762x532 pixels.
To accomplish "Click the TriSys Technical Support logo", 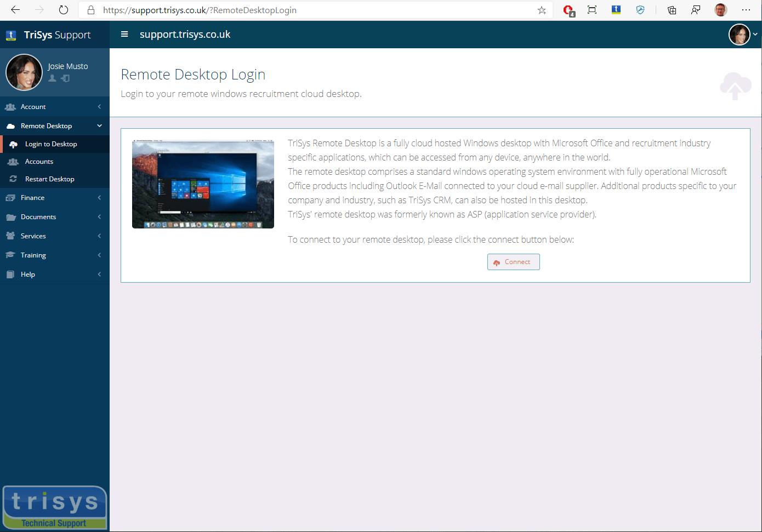I will click(x=54, y=508).
